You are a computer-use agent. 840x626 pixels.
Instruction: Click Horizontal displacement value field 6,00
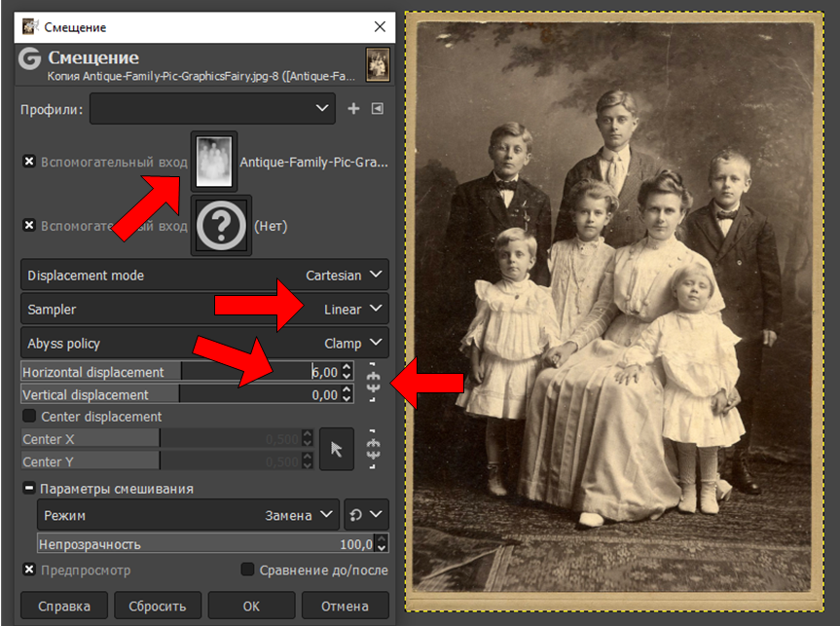click(x=325, y=372)
